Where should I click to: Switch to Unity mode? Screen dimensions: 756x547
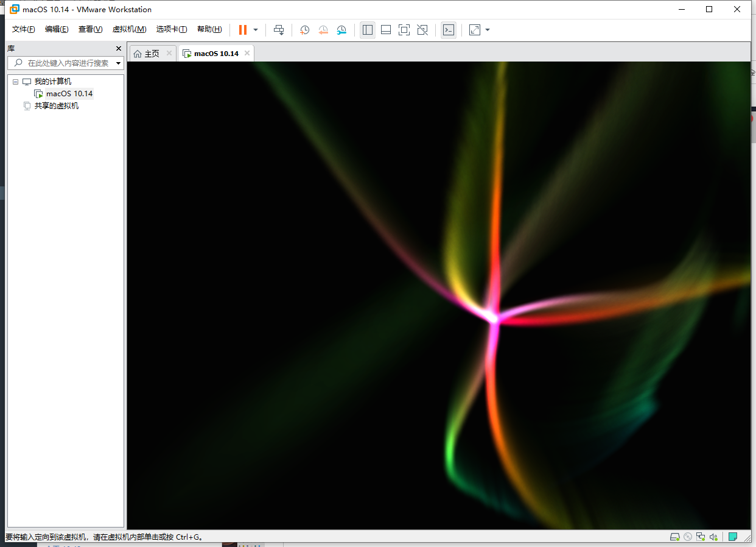[422, 30]
